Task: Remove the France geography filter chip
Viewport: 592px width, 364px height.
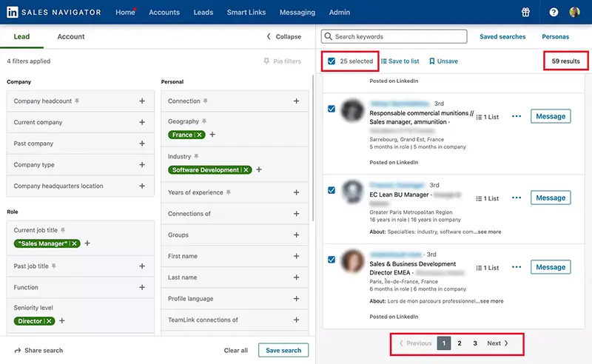Action: point(199,135)
